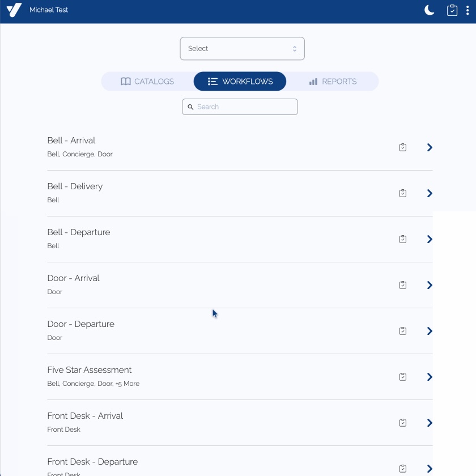The height and width of the screenshot is (476, 476).
Task: Toggle the checklist icon next to Door - Departure
Action: (x=403, y=330)
